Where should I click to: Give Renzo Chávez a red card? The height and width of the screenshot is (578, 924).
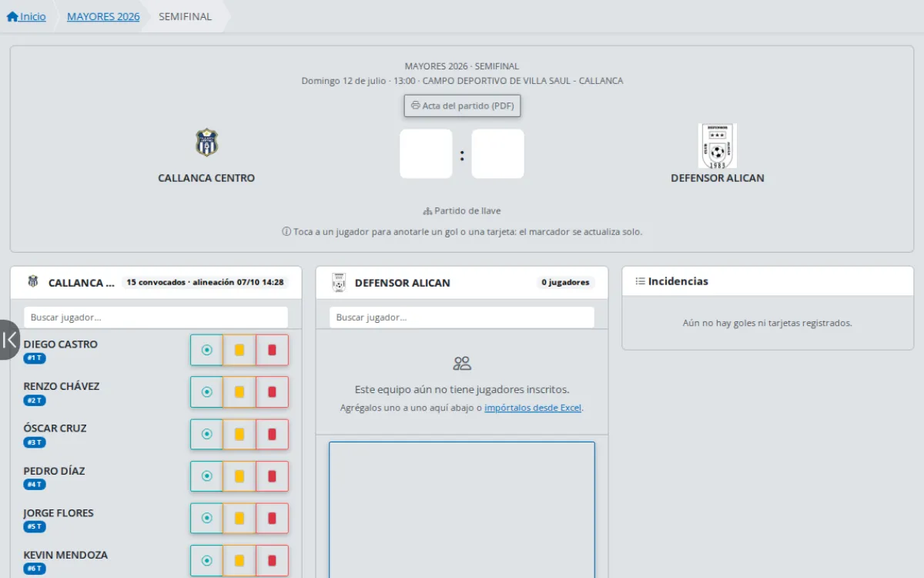click(272, 392)
